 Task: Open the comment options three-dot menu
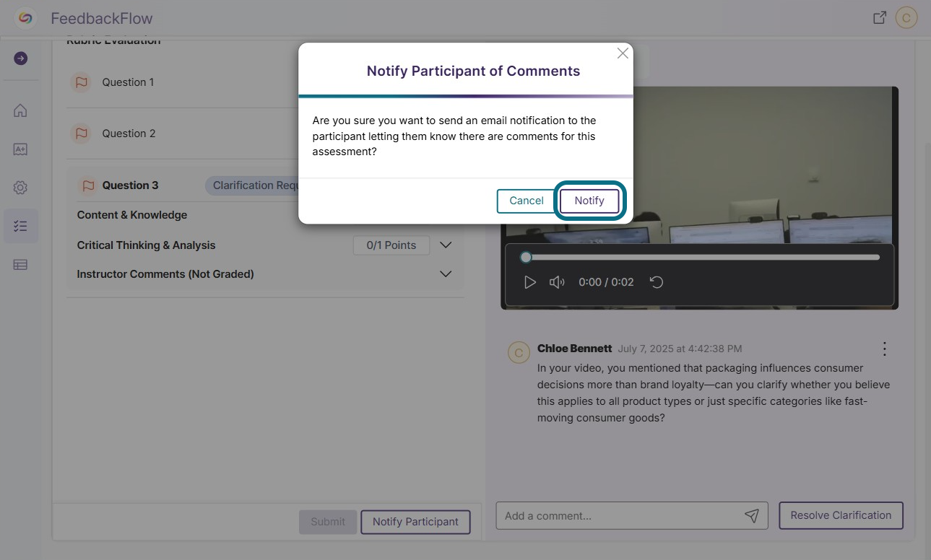pyautogui.click(x=885, y=349)
